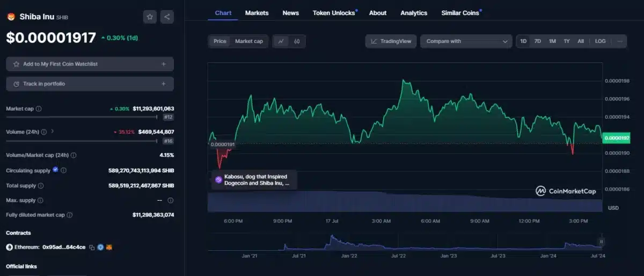This screenshot has height=276, width=644.
Task: Click the $0.00001917 price text
Action: pyautogui.click(x=51, y=38)
